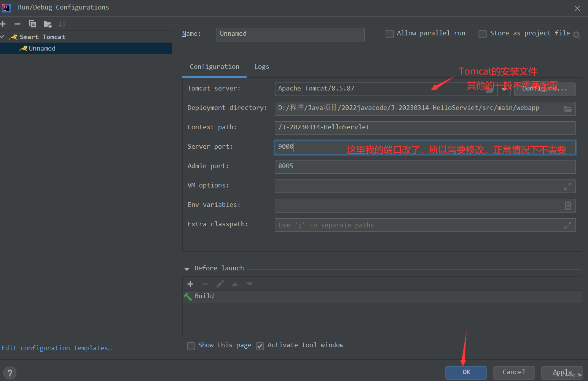
Task: Click into the Server port field
Action: (x=425, y=148)
